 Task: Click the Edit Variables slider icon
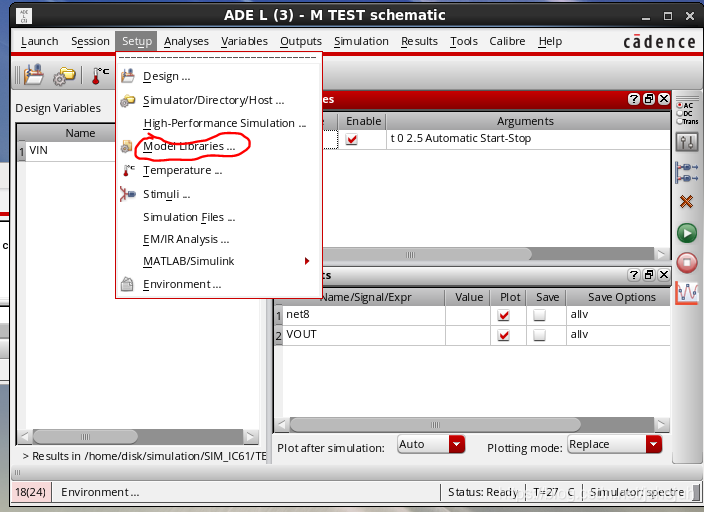point(687,142)
